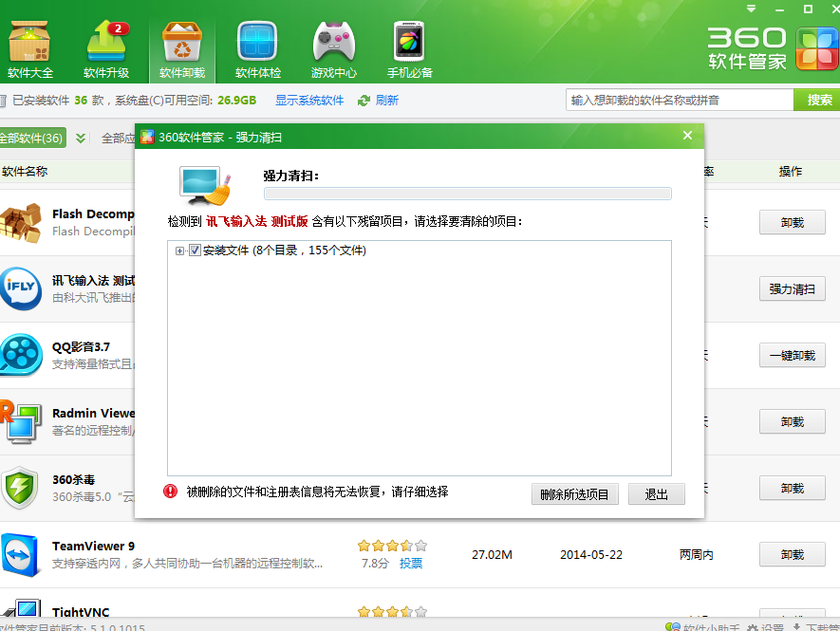Click 一键卸载 button for QQ影音
The height and width of the screenshot is (631, 840).
[x=792, y=356]
